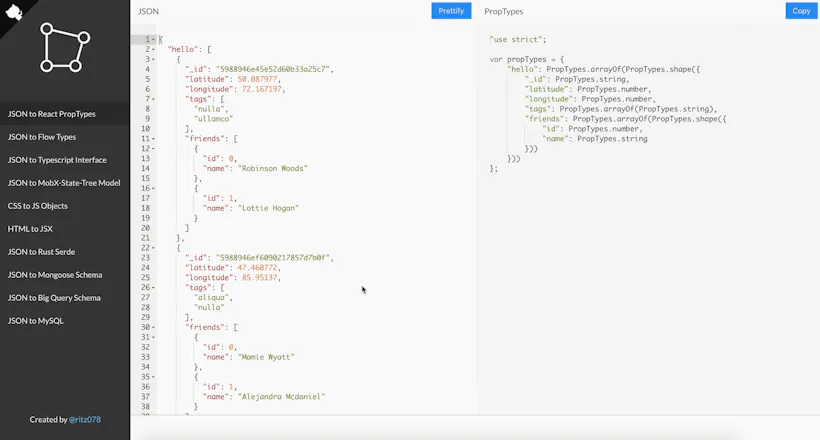Image resolution: width=820 pixels, height=440 pixels.
Task: Open the @ritz078 creator link
Action: [x=85, y=420]
